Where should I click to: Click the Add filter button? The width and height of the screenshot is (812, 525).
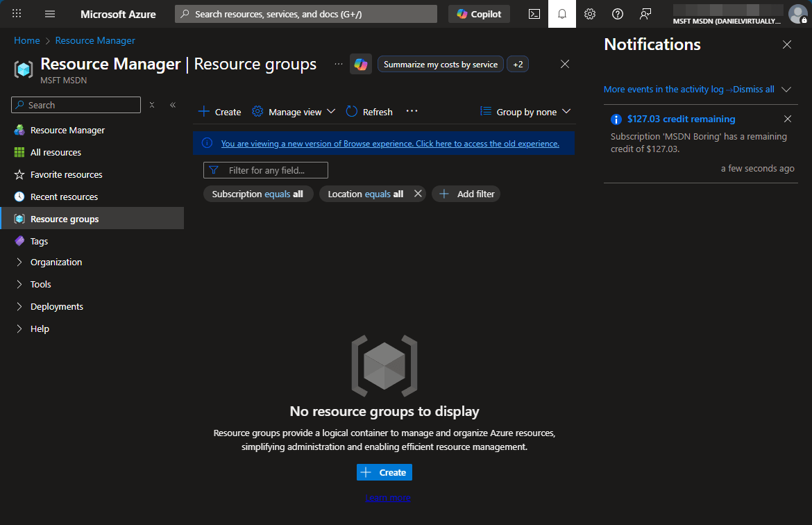[466, 194]
